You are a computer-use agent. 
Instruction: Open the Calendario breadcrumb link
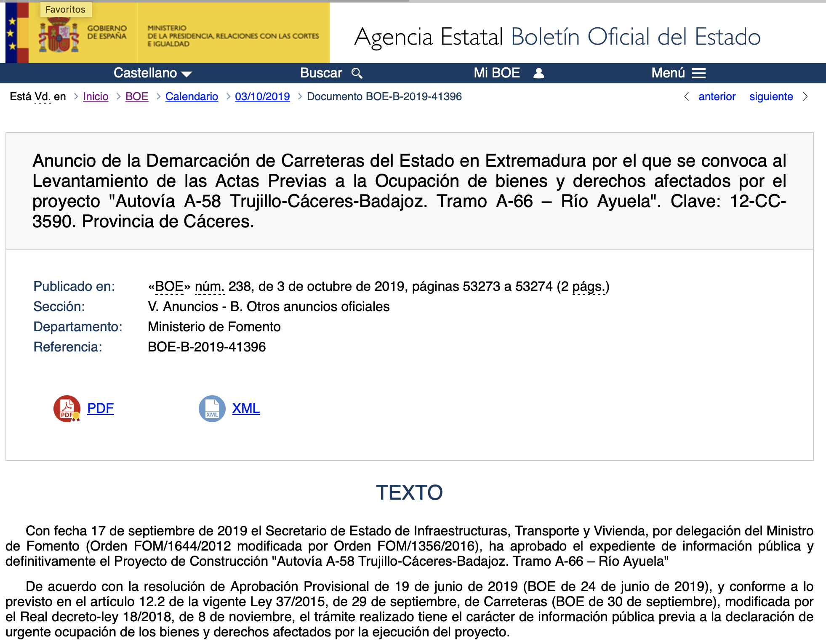point(192,96)
